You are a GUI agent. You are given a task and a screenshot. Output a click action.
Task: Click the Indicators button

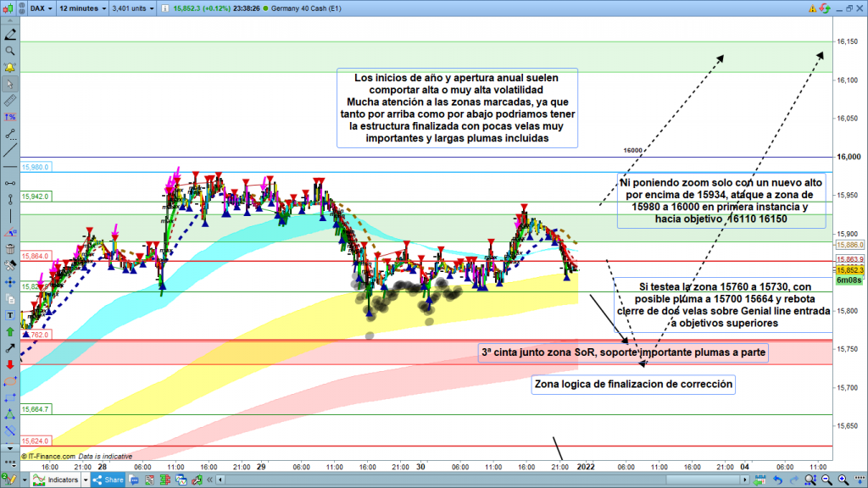pyautogui.click(x=62, y=480)
